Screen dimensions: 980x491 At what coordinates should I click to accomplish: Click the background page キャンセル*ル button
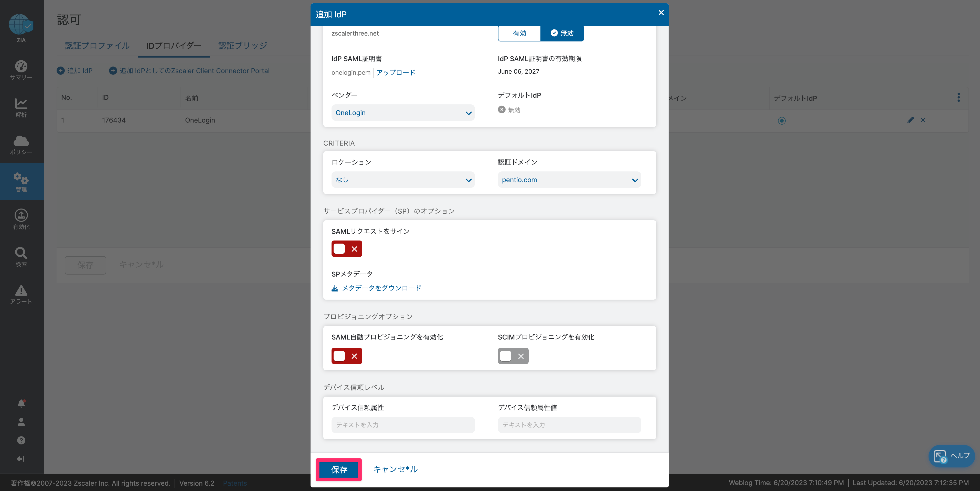click(x=141, y=265)
